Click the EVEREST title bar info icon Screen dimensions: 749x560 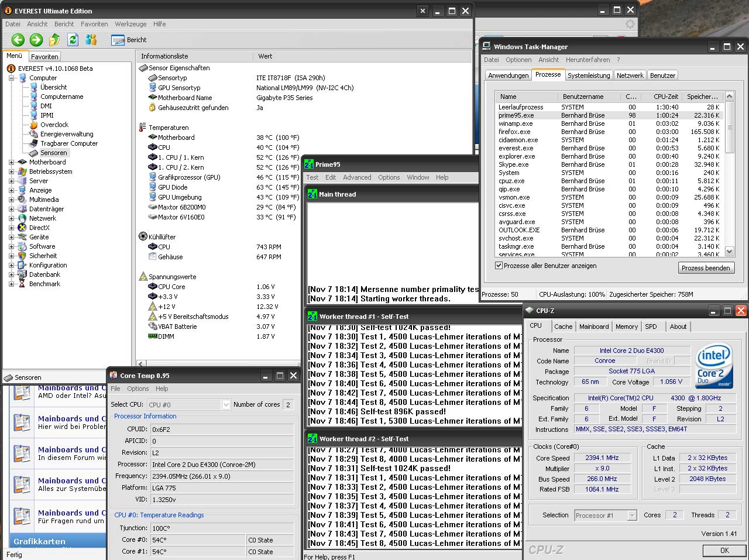[8, 11]
